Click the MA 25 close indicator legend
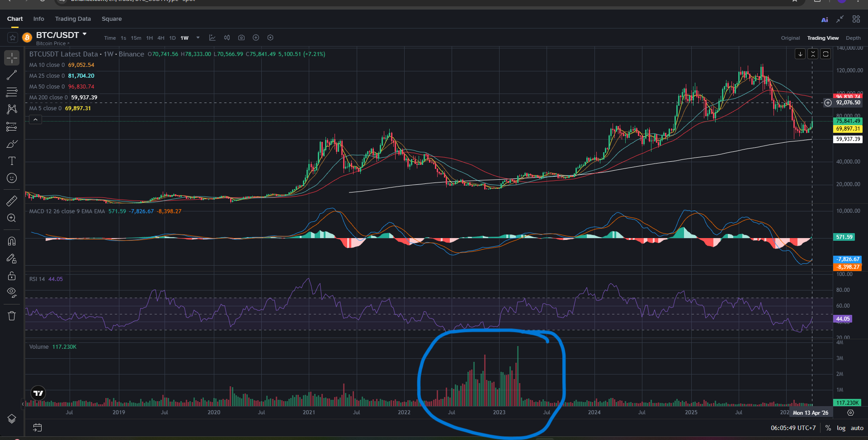Screen dimensions: 868x440 62,76
